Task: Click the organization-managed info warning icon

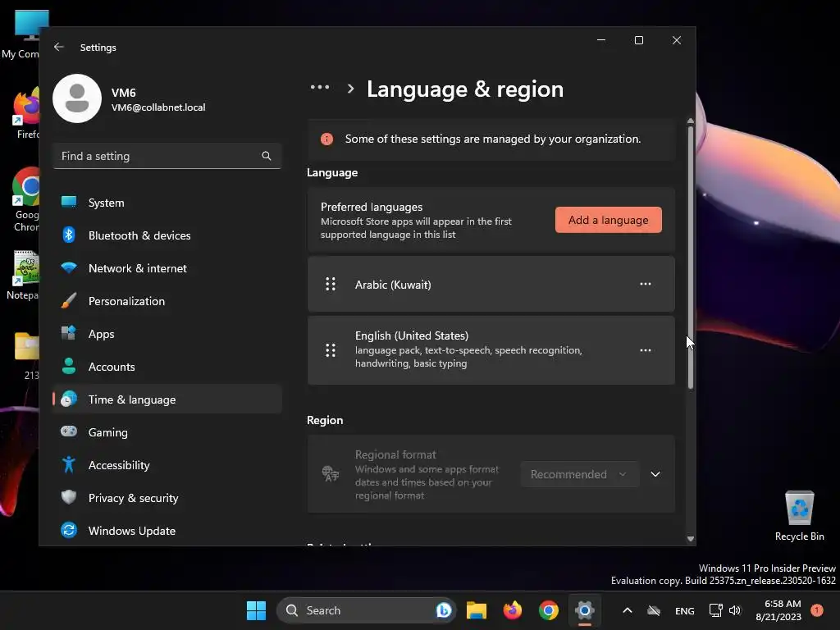Action: [x=326, y=139]
